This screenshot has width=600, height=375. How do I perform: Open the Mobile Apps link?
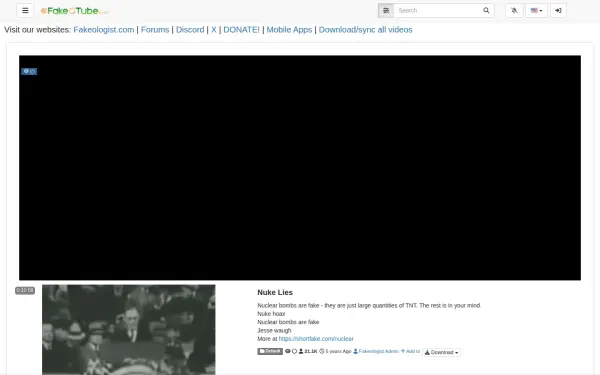point(289,30)
